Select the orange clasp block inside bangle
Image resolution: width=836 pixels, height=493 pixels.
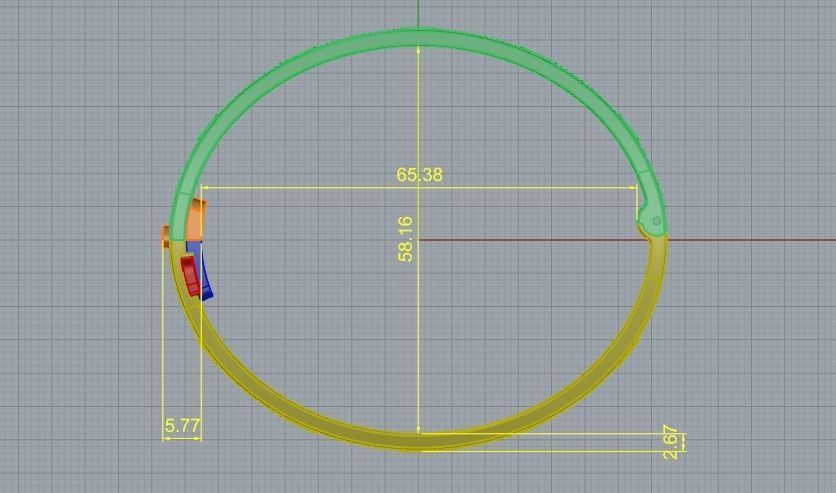pyautogui.click(x=194, y=220)
